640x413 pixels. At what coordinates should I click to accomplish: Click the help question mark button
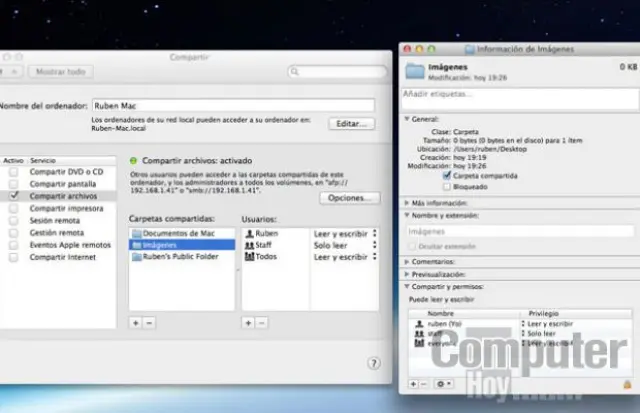(374, 363)
